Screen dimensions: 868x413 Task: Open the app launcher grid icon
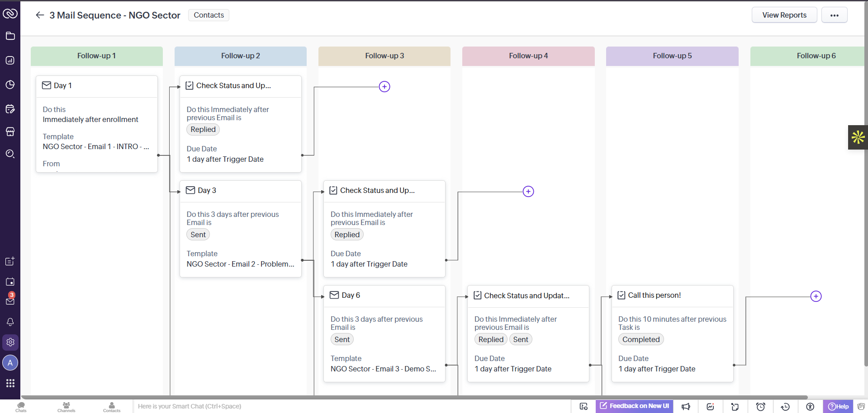[x=10, y=383]
